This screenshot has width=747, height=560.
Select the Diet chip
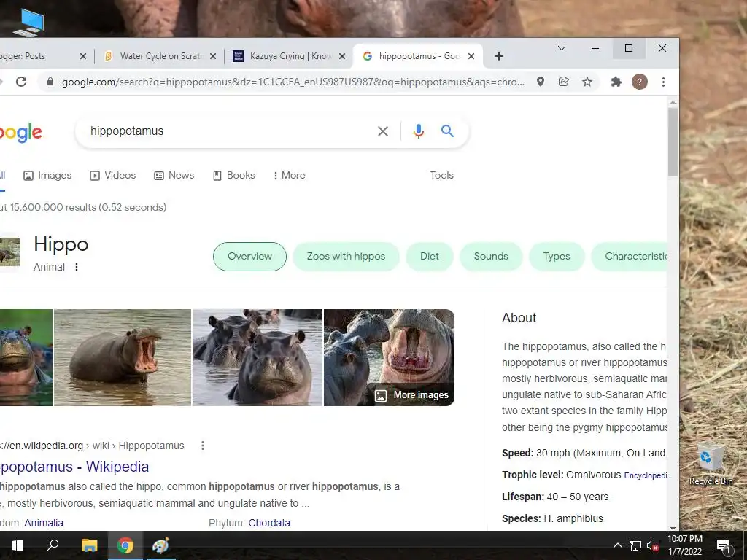coord(429,256)
